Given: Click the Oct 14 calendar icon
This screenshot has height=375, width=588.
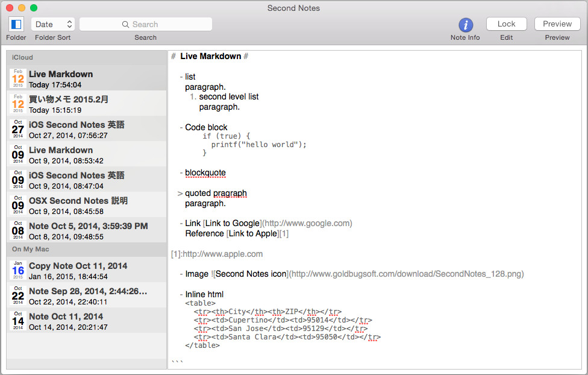Looking at the screenshot, I should pyautogui.click(x=18, y=321).
